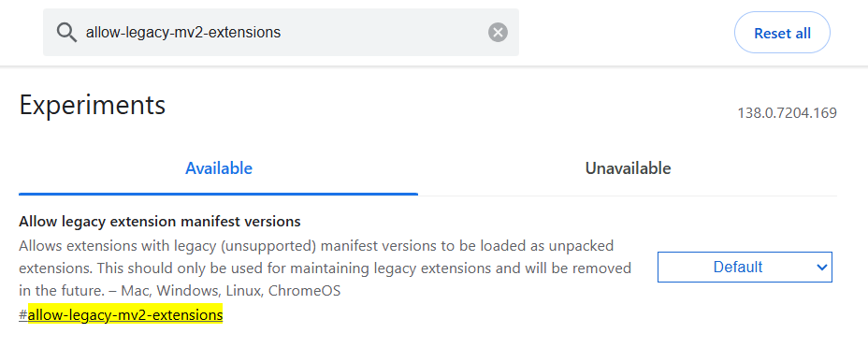Screen dimensions: 868x348
Task: Open the Default dropdown for legacy manifest flag
Action: [x=745, y=268]
